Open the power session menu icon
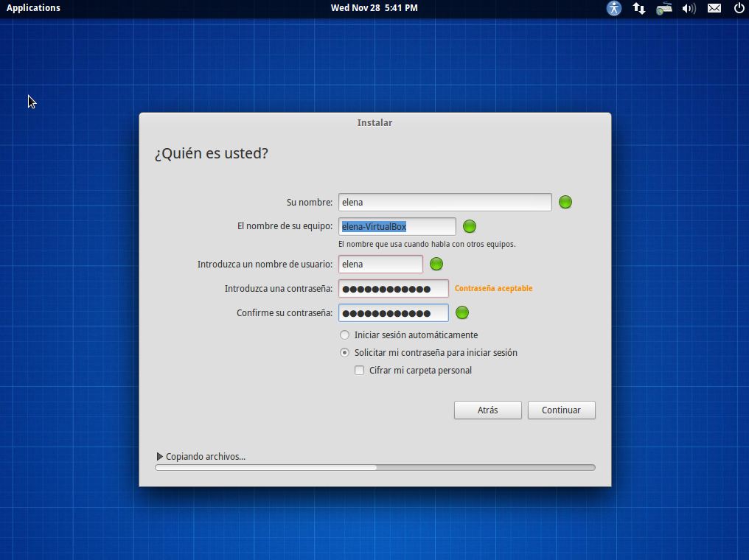The image size is (749, 560). coord(739,8)
